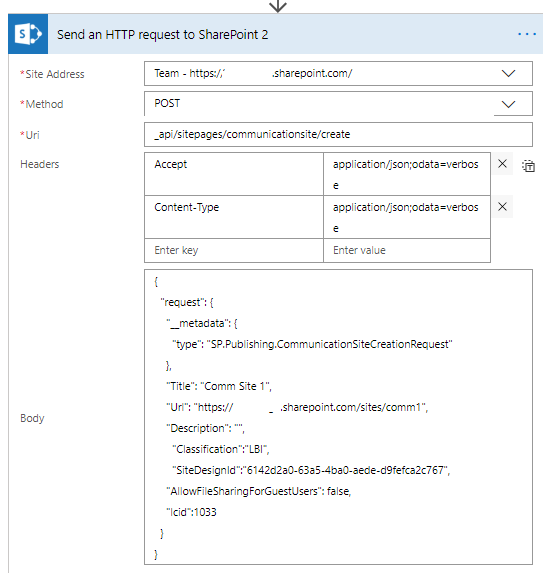Click the Method label
Viewport: 543px width, 573px height.
pos(42,104)
